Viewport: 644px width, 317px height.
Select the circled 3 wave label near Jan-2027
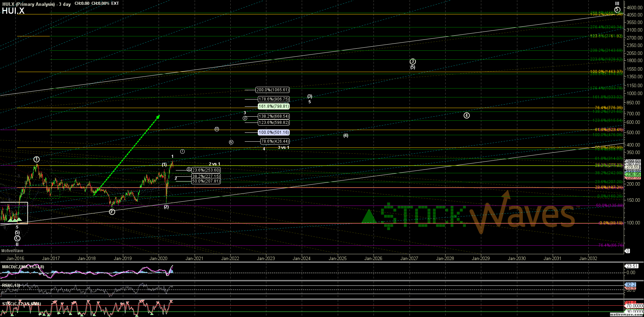(413, 61)
